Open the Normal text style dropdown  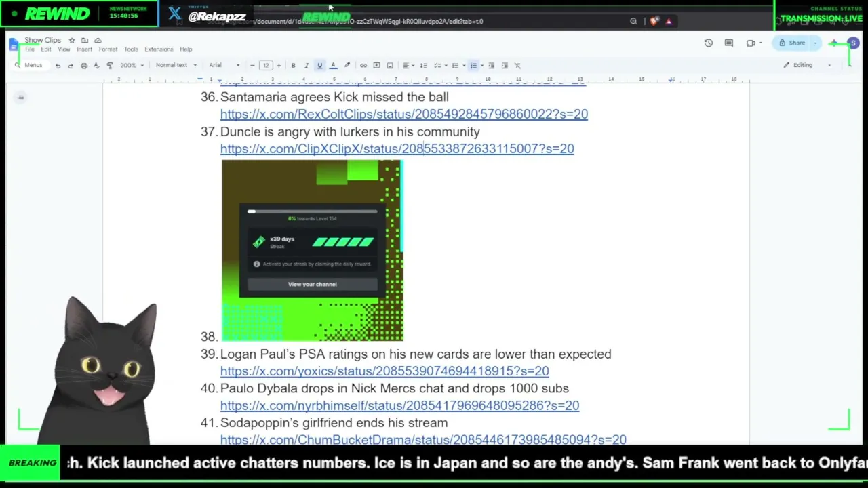(x=176, y=66)
